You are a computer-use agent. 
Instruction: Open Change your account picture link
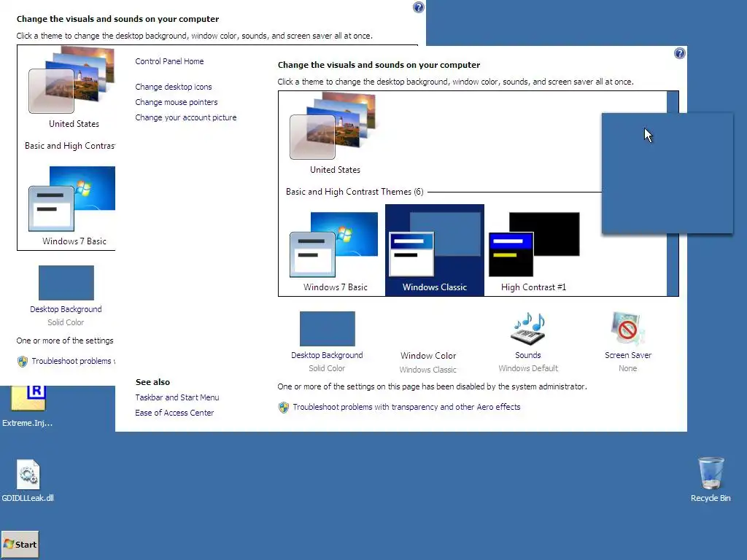click(186, 117)
